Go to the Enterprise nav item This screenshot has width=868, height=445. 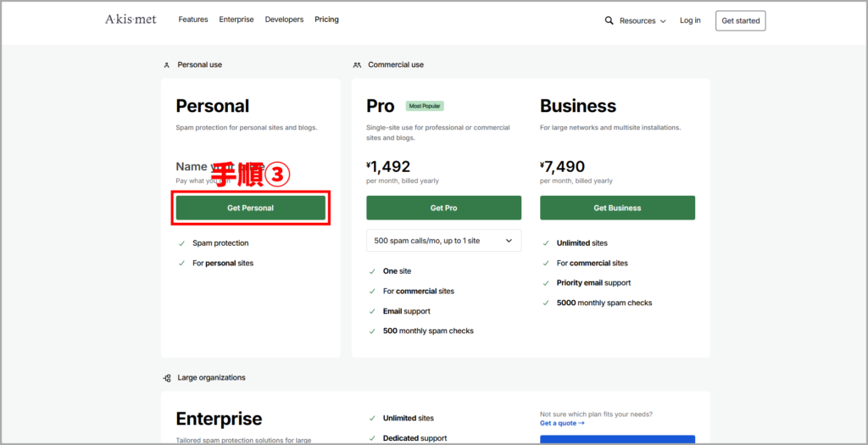pyautogui.click(x=236, y=19)
